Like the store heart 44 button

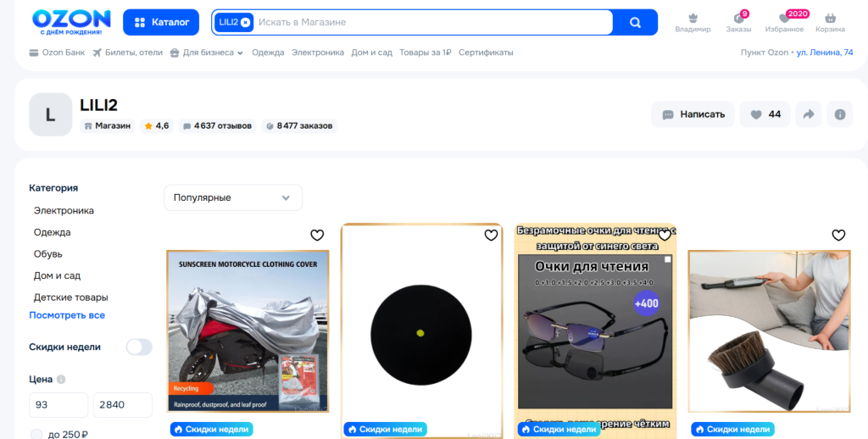tap(765, 114)
